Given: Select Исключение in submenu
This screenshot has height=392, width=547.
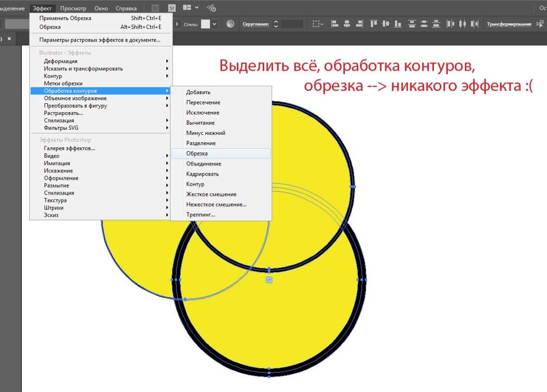Looking at the screenshot, I should [x=221, y=112].
